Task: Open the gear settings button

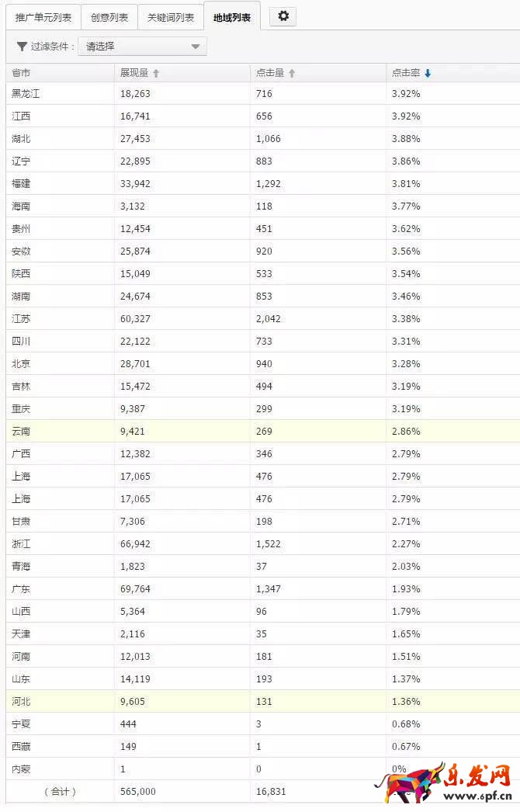Action: [283, 16]
